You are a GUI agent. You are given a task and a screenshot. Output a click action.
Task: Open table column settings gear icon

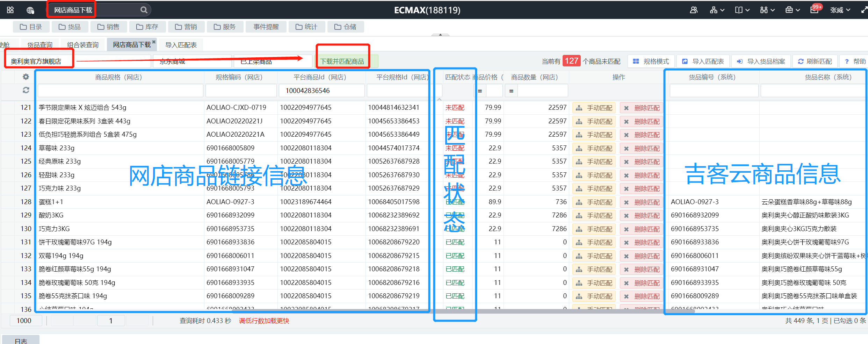point(26,77)
